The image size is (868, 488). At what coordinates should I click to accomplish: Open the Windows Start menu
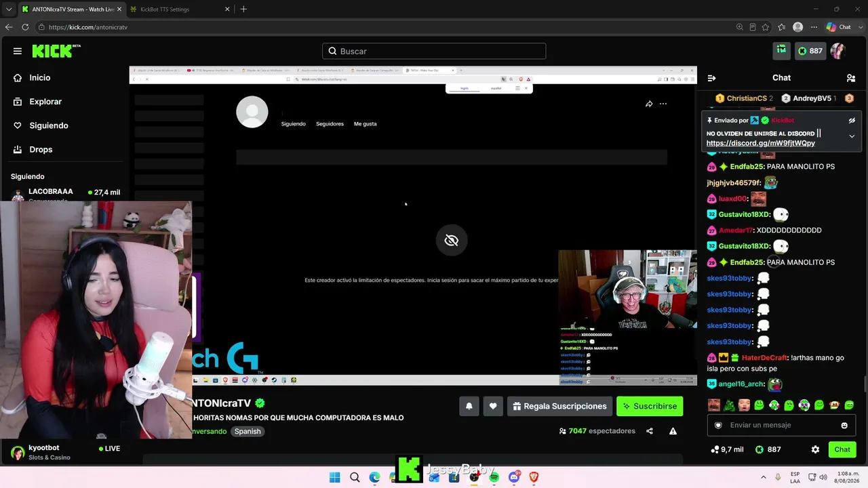(x=335, y=477)
